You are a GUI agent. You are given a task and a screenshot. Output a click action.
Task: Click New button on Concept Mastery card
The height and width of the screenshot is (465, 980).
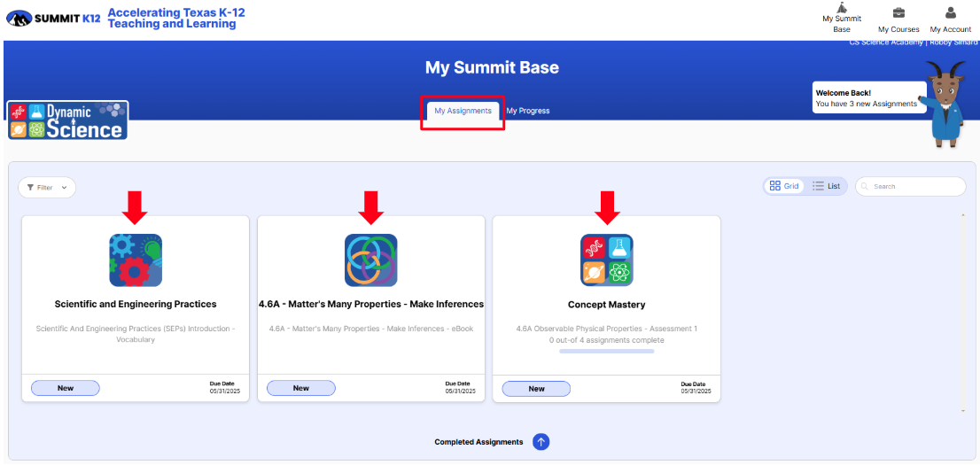(x=537, y=388)
